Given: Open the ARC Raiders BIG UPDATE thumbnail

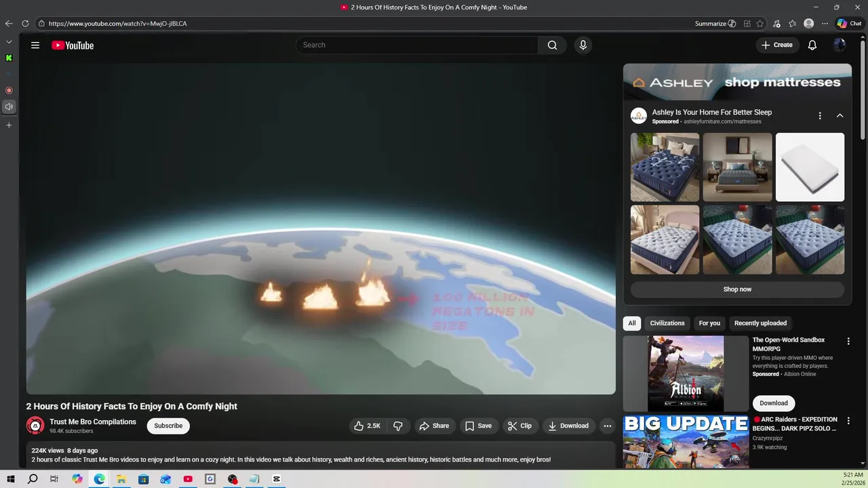Looking at the screenshot, I should [686, 442].
